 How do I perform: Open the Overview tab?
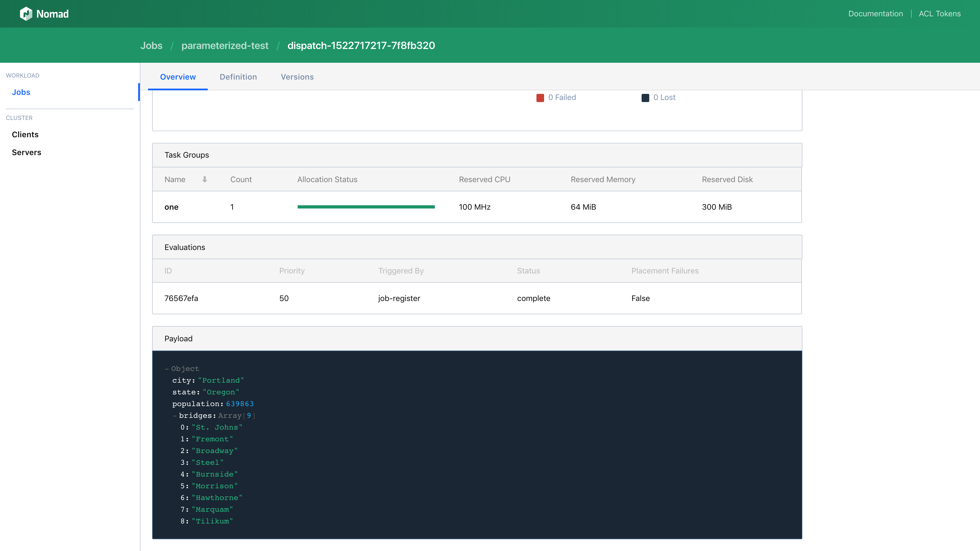click(x=178, y=77)
